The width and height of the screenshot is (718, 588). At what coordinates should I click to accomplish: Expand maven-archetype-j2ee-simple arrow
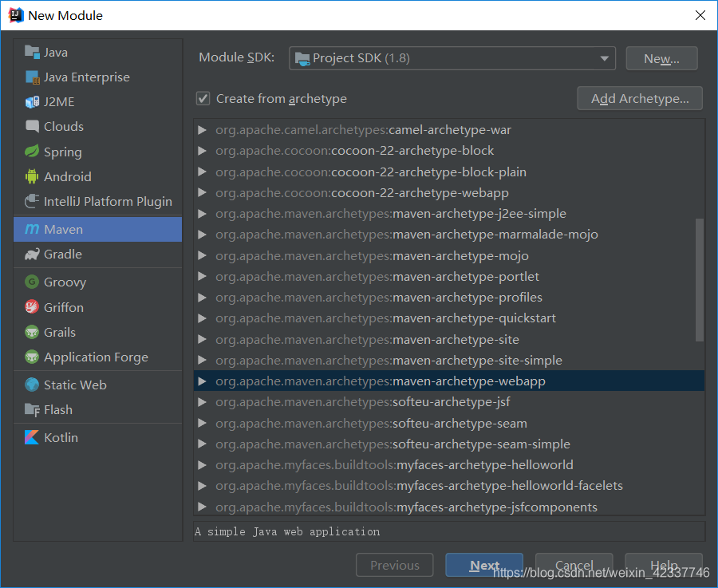[202, 213]
